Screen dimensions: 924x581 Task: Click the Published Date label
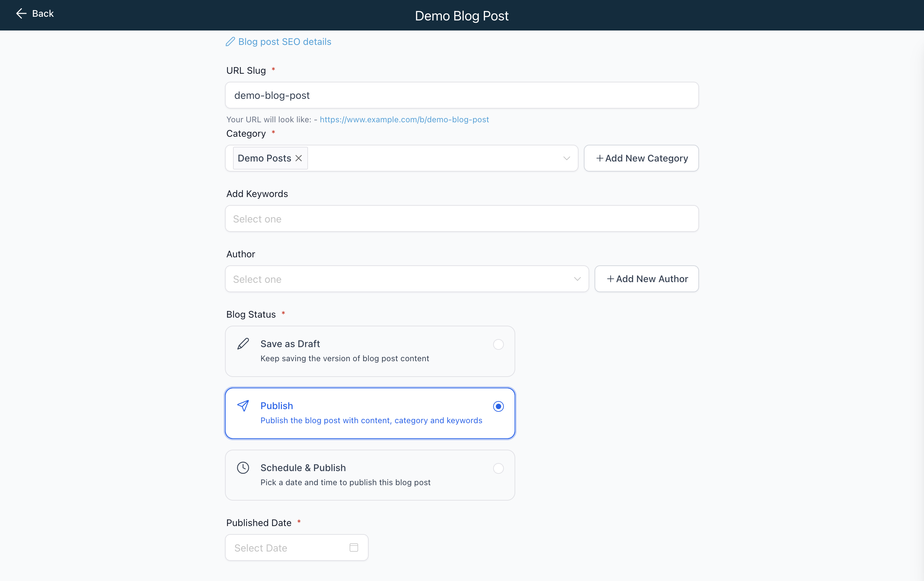[x=259, y=523]
